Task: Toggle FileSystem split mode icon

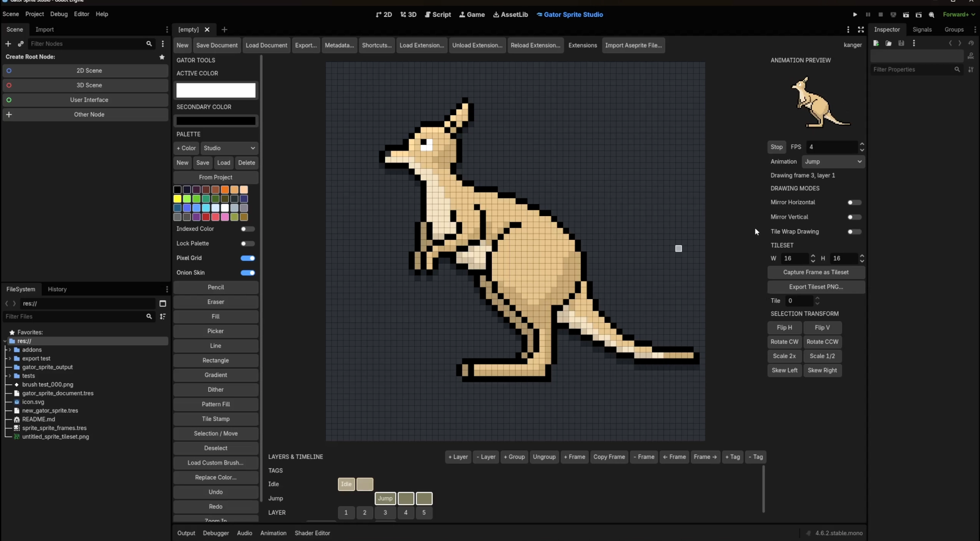Action: (x=163, y=304)
